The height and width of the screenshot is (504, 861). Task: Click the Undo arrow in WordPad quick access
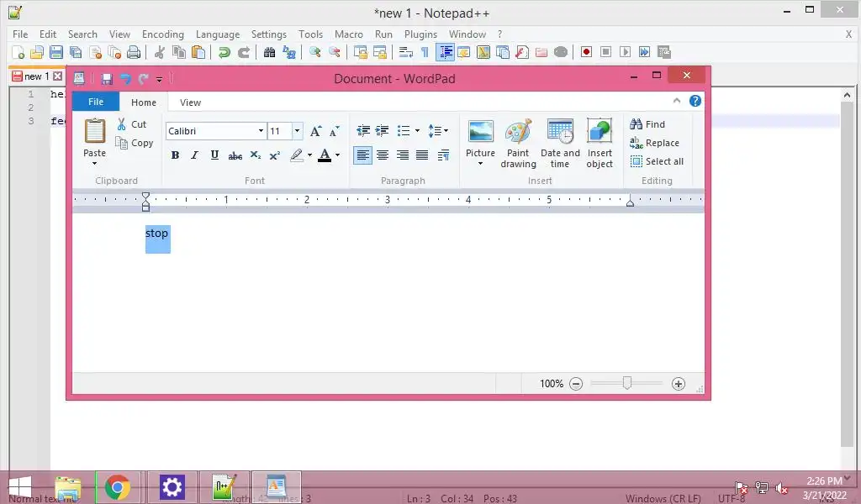pos(126,79)
